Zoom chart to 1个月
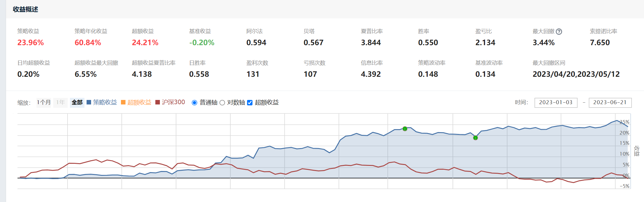644x202 pixels. click(x=44, y=102)
